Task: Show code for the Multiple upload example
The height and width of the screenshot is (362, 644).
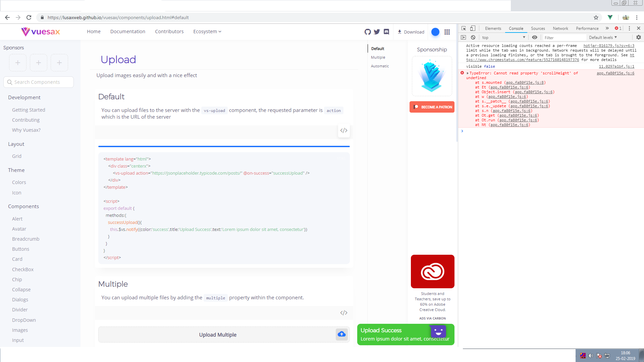Action: 343,312
